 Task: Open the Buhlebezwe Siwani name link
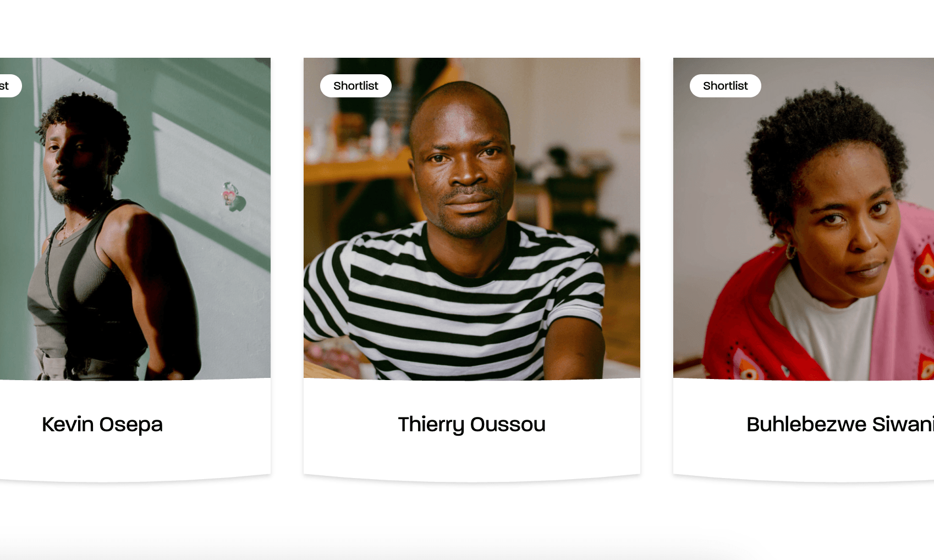pyautogui.click(x=840, y=425)
